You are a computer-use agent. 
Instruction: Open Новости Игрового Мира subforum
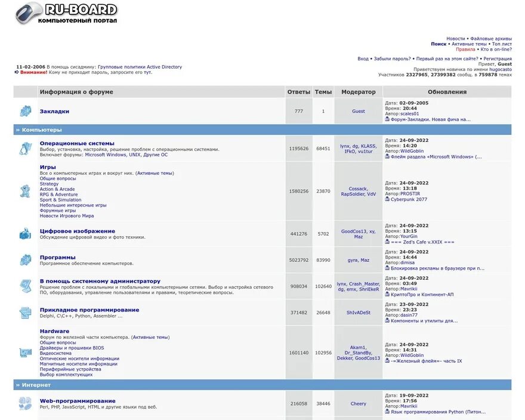[67, 216]
